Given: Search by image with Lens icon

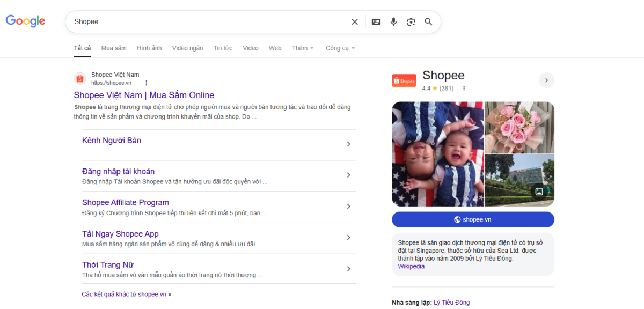Looking at the screenshot, I should [411, 22].
